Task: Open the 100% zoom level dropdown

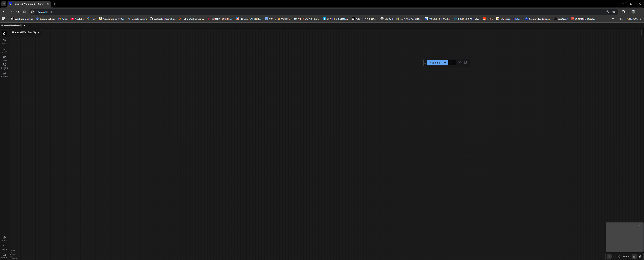Action: tap(626, 256)
